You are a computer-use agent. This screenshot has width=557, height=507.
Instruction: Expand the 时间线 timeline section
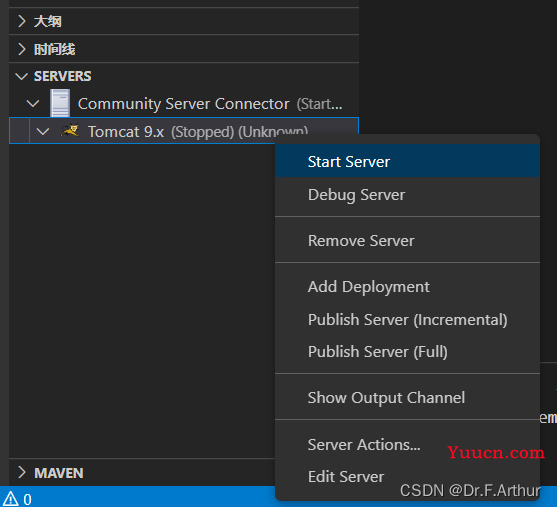pos(22,49)
